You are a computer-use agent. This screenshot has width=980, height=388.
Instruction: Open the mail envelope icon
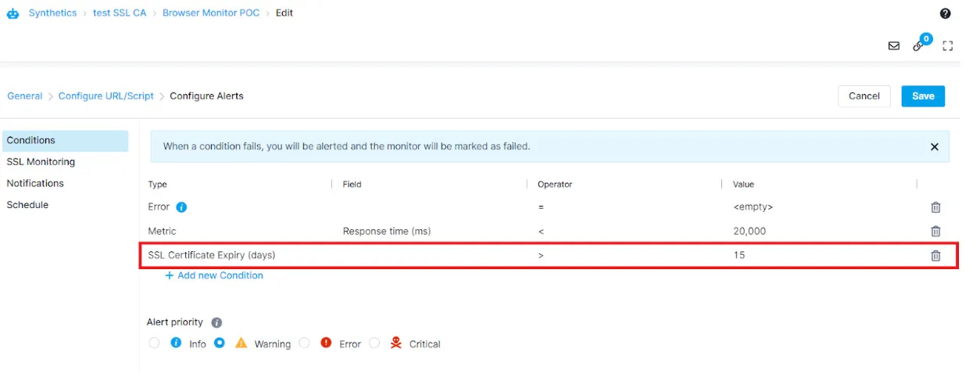tap(894, 46)
